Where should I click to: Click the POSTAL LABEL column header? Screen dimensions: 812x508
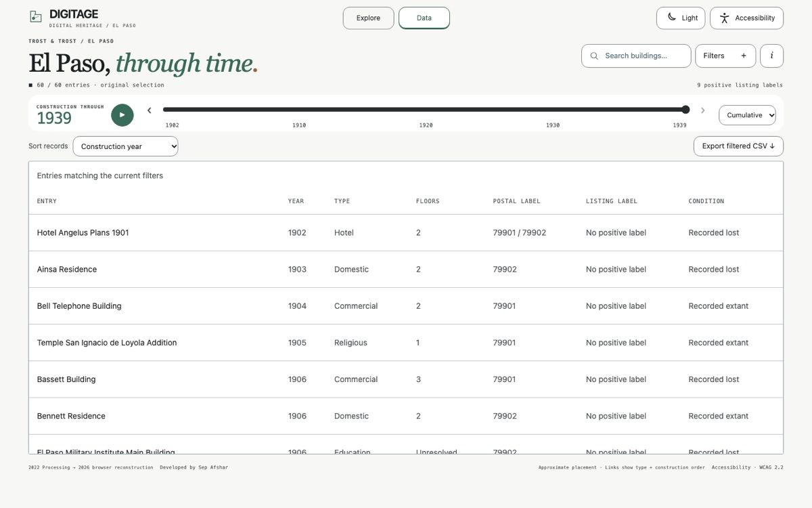tap(516, 201)
